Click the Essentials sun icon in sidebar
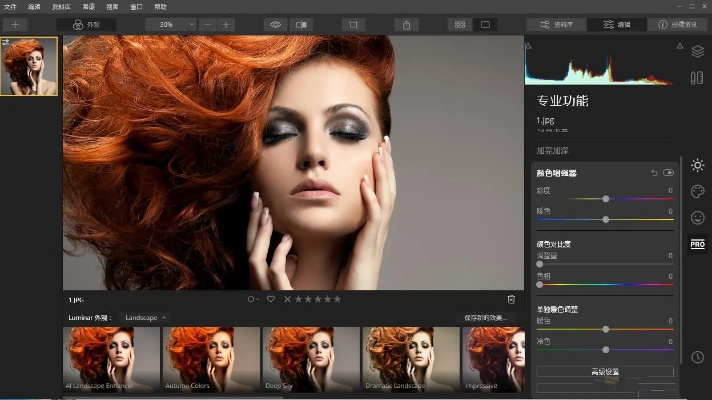Screen dimensions: 712x400 tap(697, 165)
